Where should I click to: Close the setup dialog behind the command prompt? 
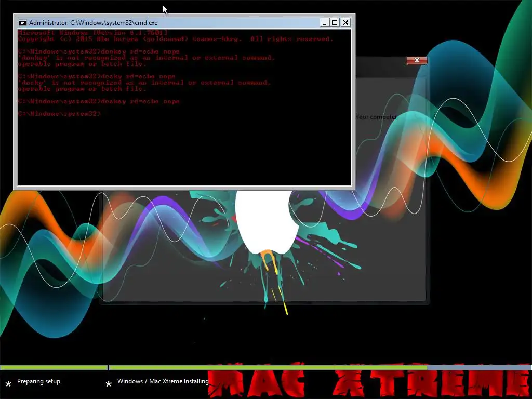(x=417, y=60)
